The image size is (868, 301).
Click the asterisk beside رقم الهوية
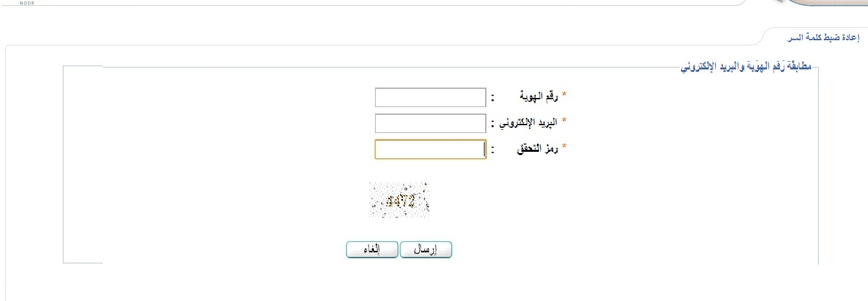coord(564,97)
